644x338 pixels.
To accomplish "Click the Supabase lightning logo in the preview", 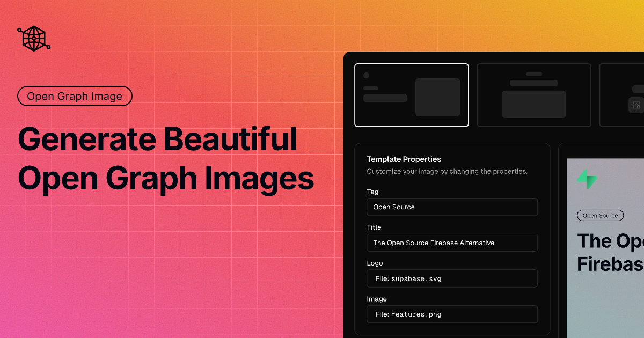I will point(587,178).
